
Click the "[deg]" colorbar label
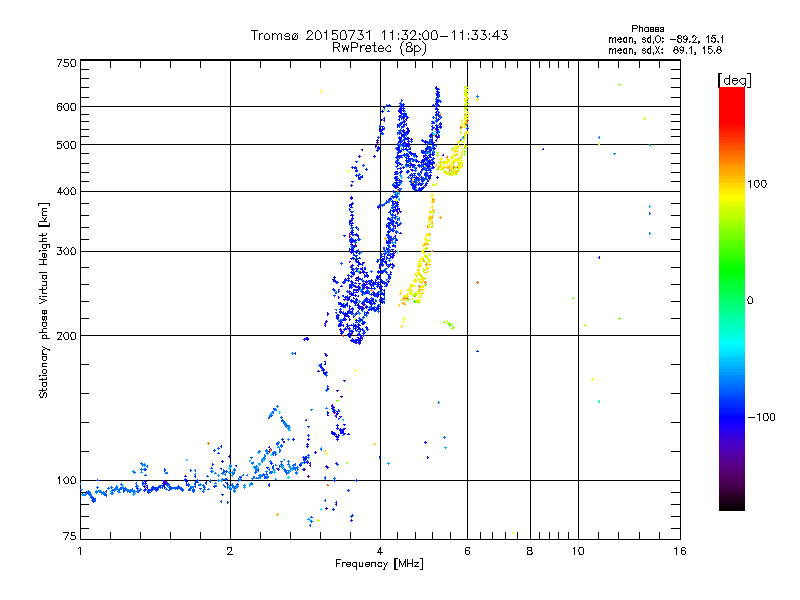[734, 80]
